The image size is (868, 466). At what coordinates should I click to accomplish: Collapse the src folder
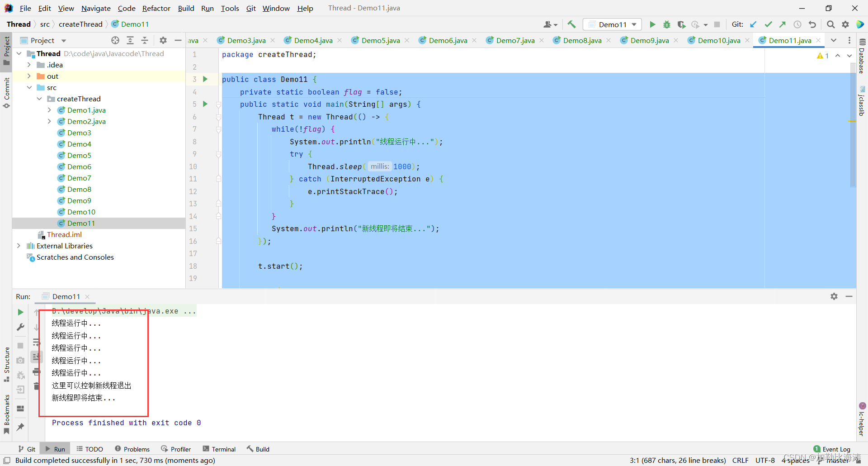pyautogui.click(x=29, y=87)
